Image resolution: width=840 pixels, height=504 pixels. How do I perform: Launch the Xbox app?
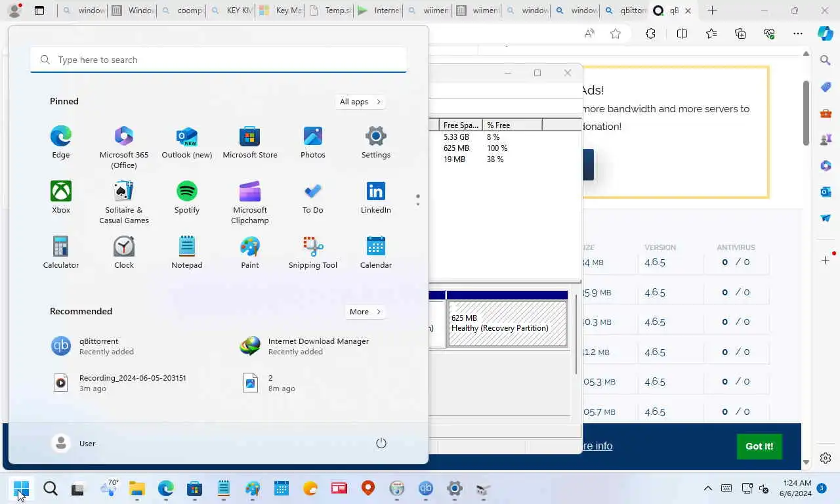tap(61, 198)
